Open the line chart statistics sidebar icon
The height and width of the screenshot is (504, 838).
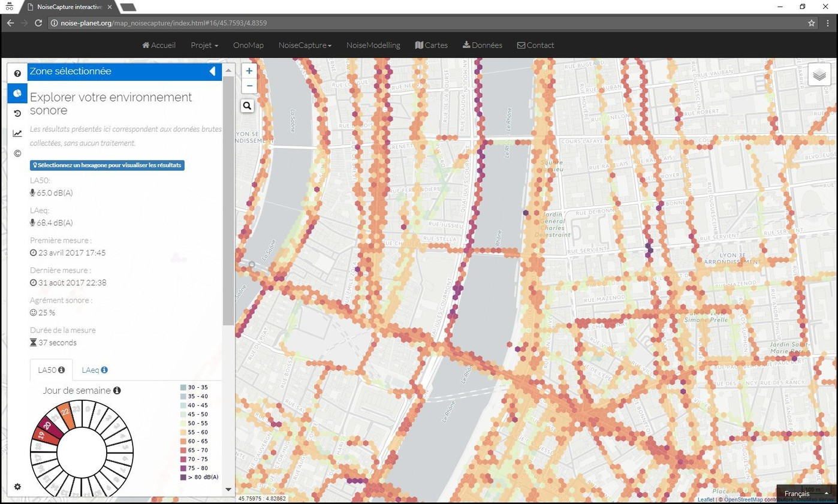[x=17, y=134]
